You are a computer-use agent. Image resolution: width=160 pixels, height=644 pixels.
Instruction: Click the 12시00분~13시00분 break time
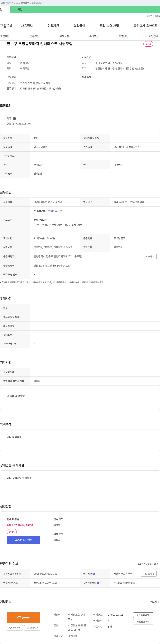[x=44, y=238]
